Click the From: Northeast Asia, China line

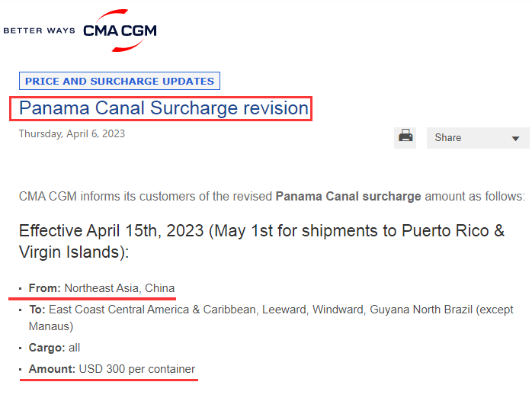[101, 288]
